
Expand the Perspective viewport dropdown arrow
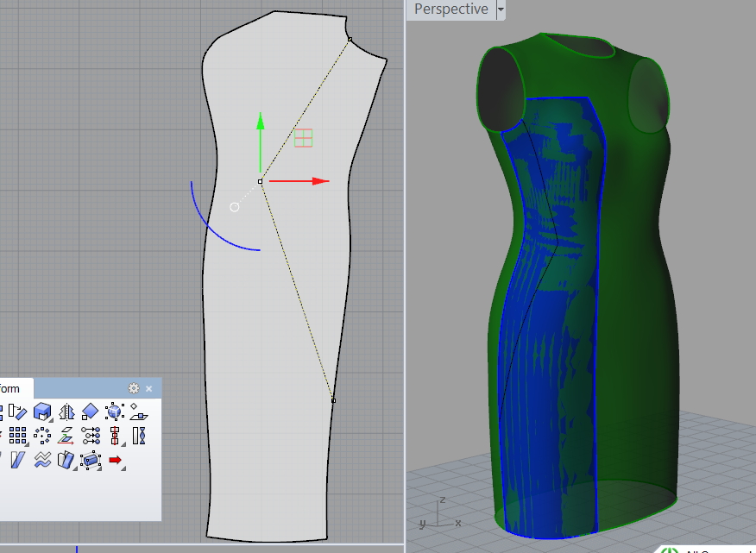pyautogui.click(x=501, y=10)
